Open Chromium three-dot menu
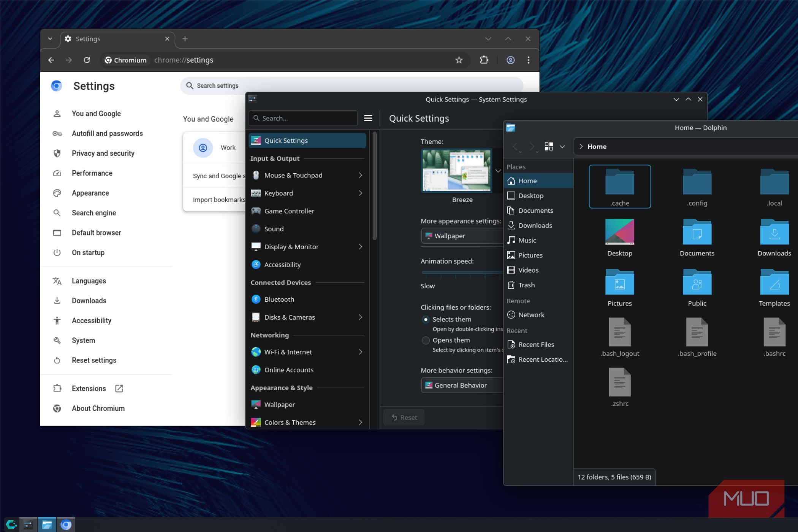Viewport: 798px width, 532px height. tap(529, 60)
